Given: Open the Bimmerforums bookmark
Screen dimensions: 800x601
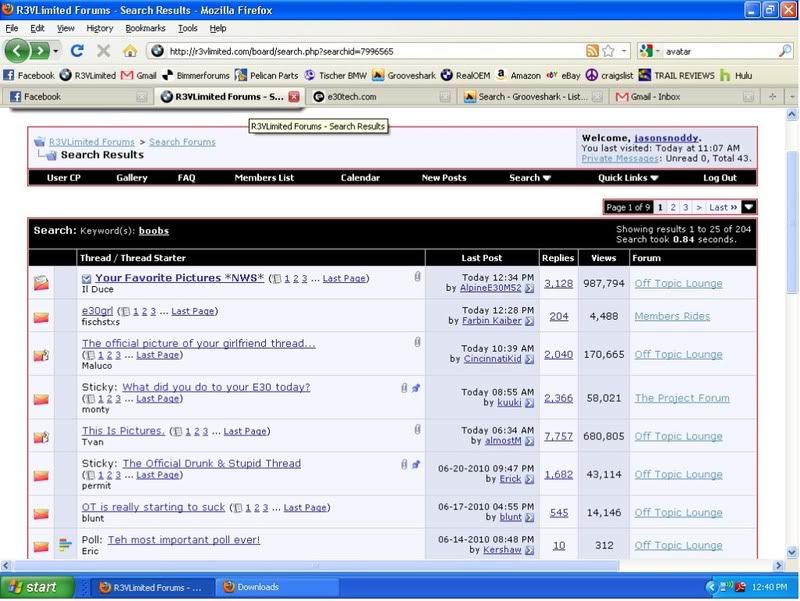Looking at the screenshot, I should coord(196,76).
